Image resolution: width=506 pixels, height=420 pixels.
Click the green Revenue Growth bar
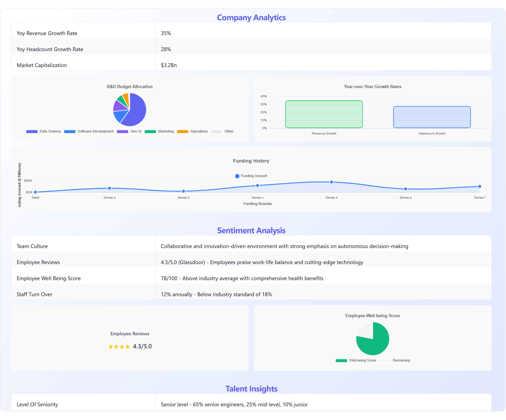324,114
